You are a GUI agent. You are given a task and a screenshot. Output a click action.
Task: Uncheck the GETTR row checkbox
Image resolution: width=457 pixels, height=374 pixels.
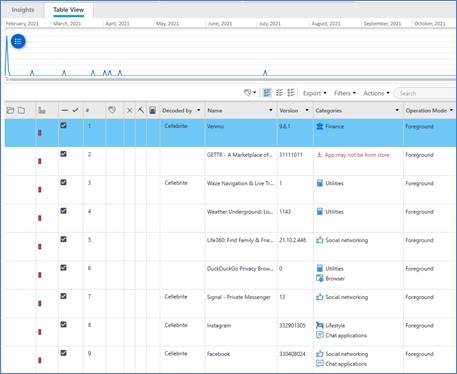coord(63,154)
